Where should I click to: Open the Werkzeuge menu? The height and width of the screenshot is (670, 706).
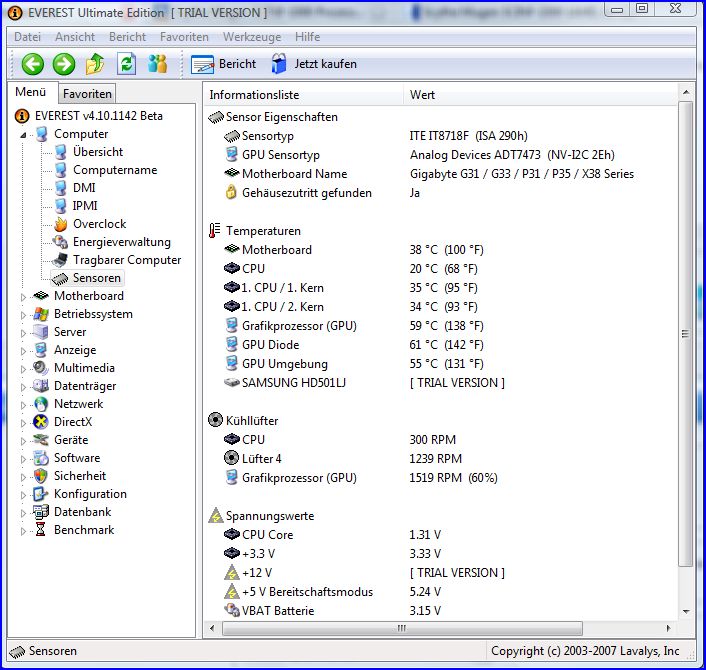[x=252, y=37]
